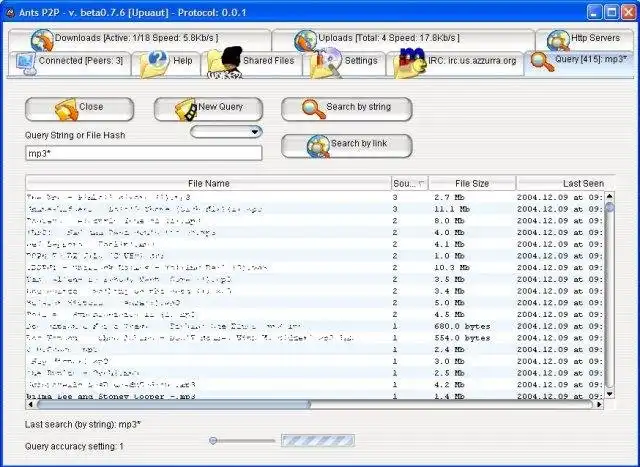Viewport: 640px width, 467px height.
Task: Click globe icon on Search by link
Action: tap(318, 146)
